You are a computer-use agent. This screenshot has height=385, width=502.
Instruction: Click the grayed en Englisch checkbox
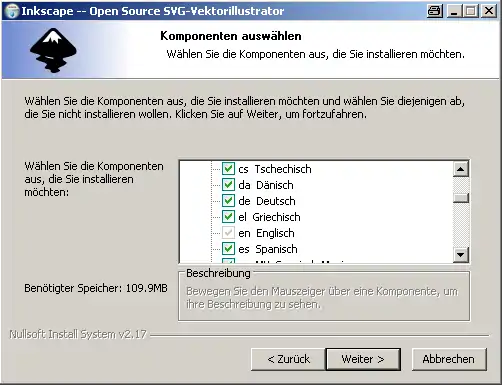coord(228,233)
